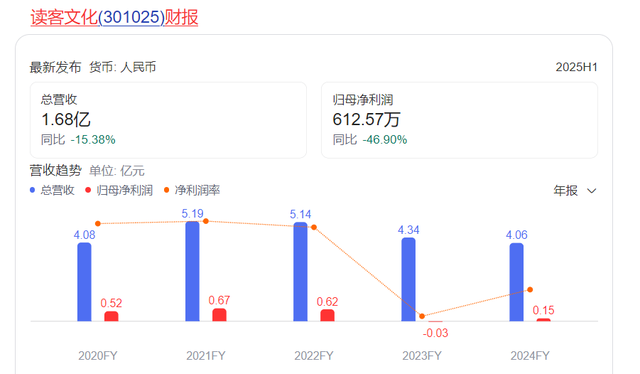Click the 2023FY blue revenue bar 4.34

click(x=408, y=280)
